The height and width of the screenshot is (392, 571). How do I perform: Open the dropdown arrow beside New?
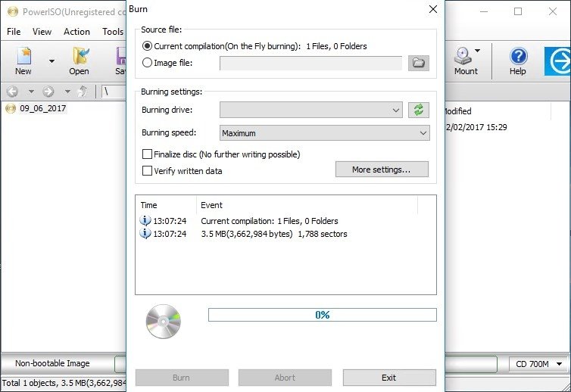(x=51, y=61)
